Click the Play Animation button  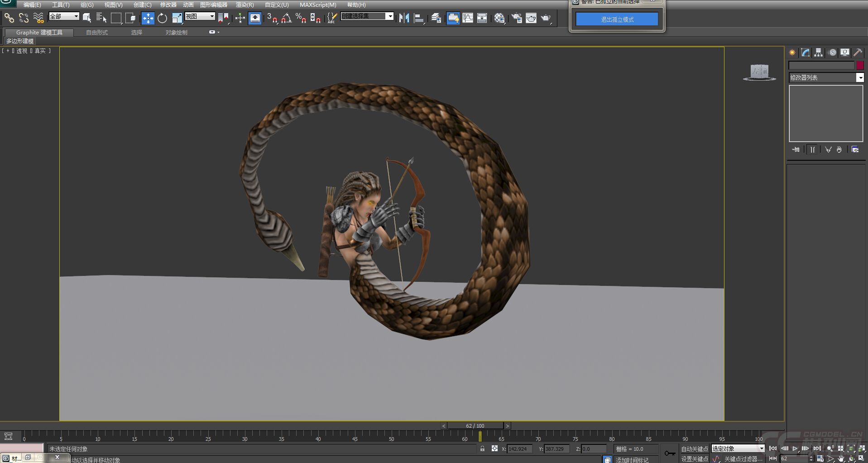pyautogui.click(x=795, y=449)
